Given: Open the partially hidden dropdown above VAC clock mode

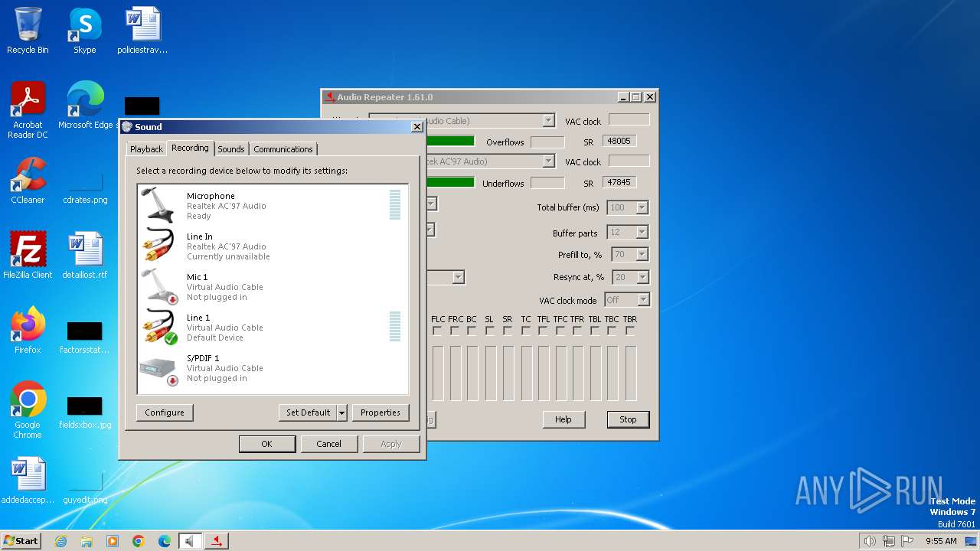Looking at the screenshot, I should [x=458, y=277].
